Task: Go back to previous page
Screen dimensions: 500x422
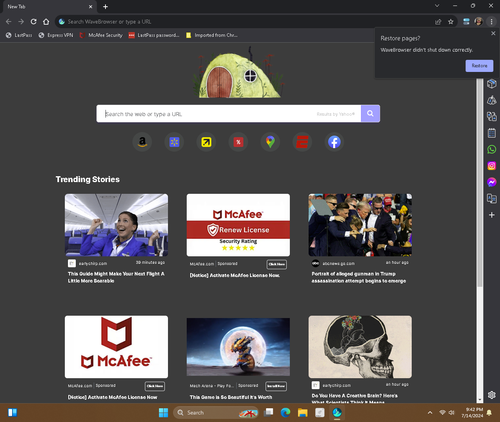Action: [x=8, y=22]
